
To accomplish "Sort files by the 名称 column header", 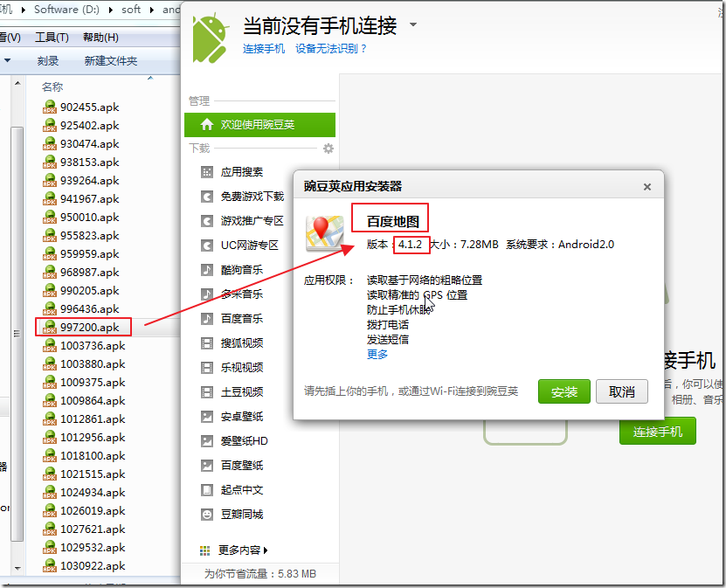I will [x=52, y=87].
